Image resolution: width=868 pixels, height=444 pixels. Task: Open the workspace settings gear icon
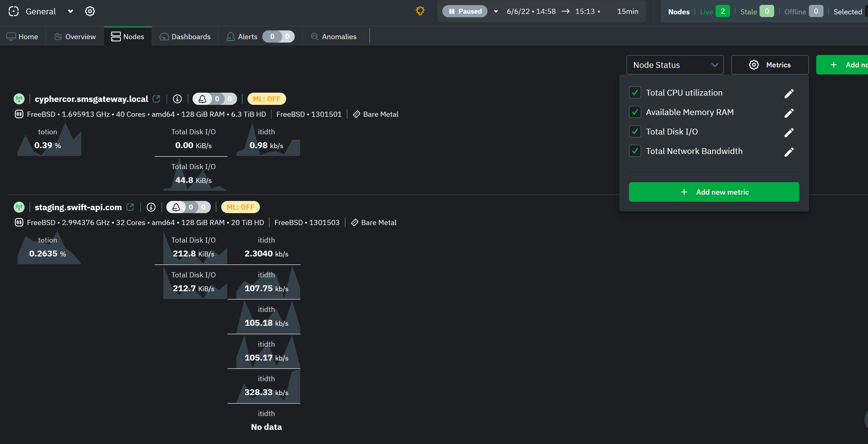coord(89,11)
